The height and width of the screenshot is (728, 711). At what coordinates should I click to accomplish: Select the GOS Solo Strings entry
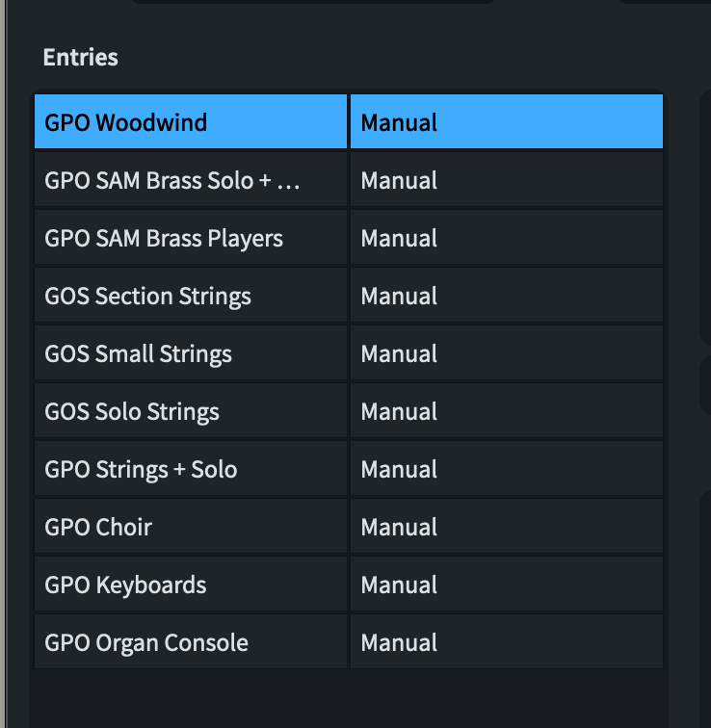pos(190,411)
